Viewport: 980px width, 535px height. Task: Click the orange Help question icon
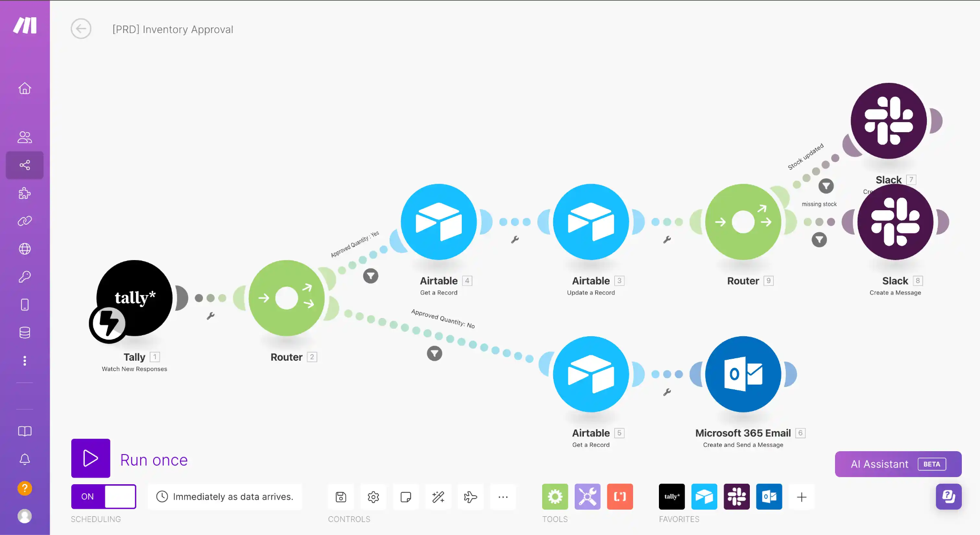click(x=25, y=488)
